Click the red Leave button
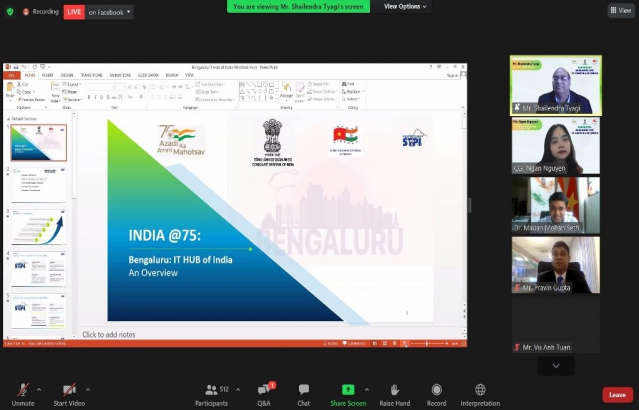This screenshot has width=639, height=410. pyautogui.click(x=617, y=395)
